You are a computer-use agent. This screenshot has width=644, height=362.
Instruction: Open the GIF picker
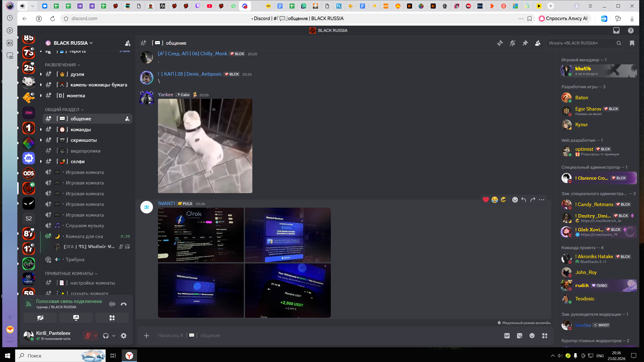507,336
